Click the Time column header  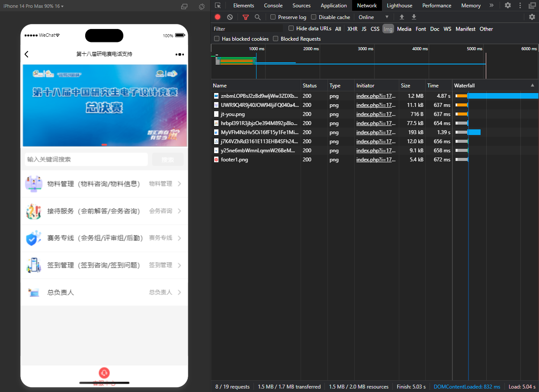pyautogui.click(x=439, y=85)
